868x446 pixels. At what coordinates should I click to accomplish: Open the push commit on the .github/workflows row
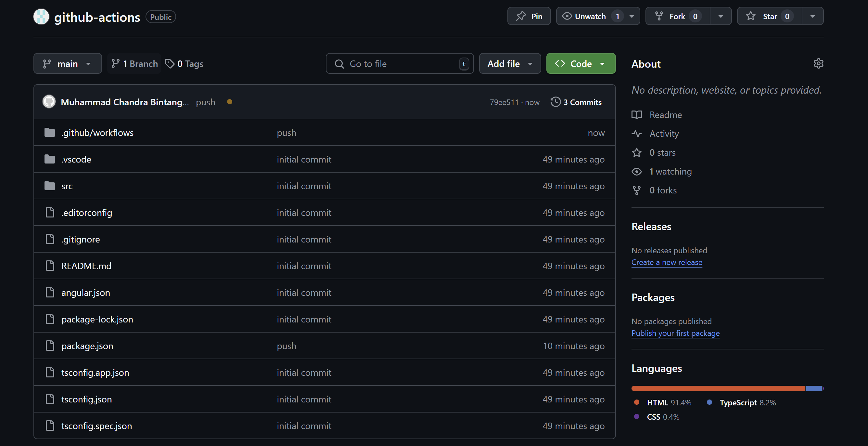click(287, 133)
